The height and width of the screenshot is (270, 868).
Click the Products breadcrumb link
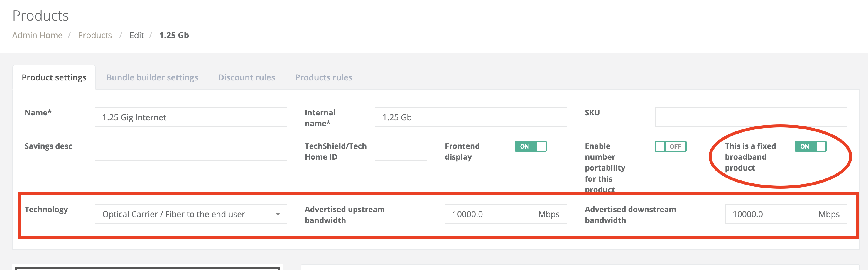(x=95, y=36)
